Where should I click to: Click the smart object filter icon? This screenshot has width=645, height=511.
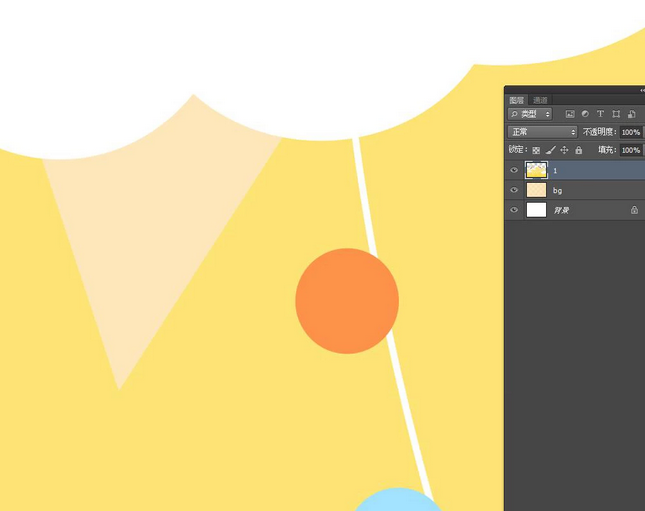tap(631, 114)
